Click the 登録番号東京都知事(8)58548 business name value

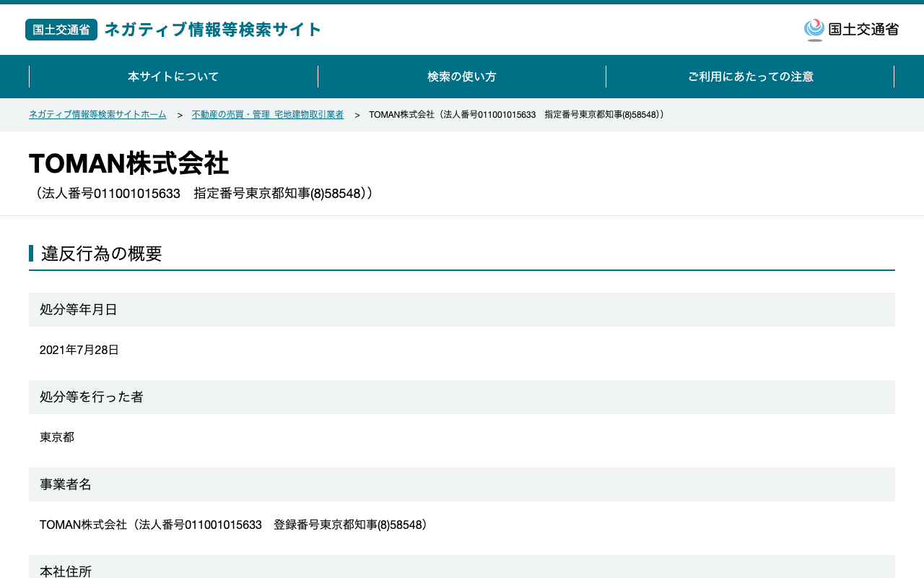coord(235,525)
